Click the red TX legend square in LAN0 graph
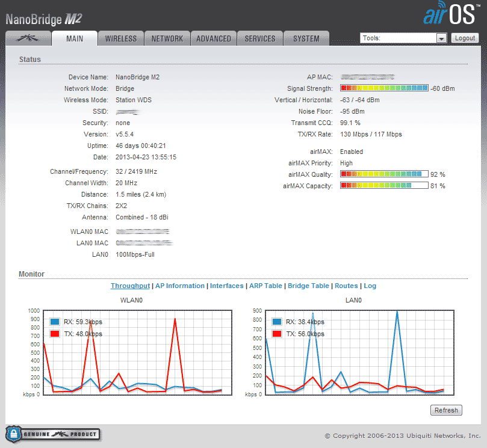Viewport: 487px width, 448px height. [277, 334]
